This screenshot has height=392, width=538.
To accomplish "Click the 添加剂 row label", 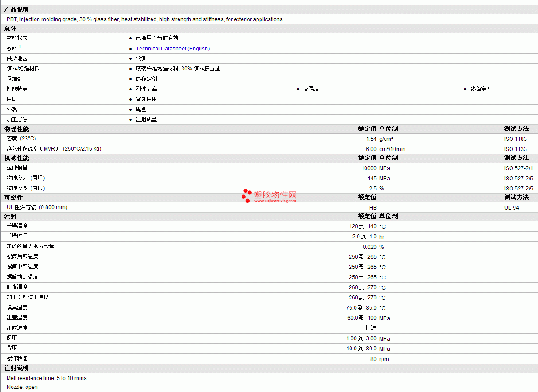I will (14, 79).
